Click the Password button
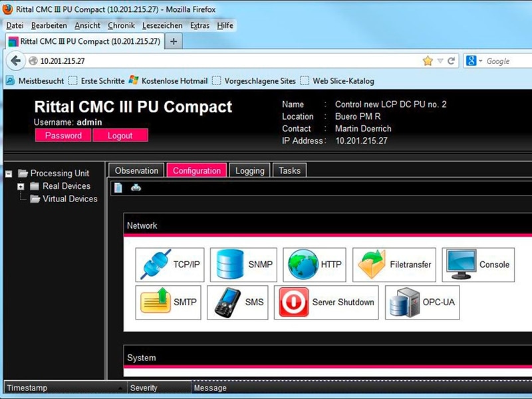Image resolution: width=532 pixels, height=399 pixels. coord(63,136)
